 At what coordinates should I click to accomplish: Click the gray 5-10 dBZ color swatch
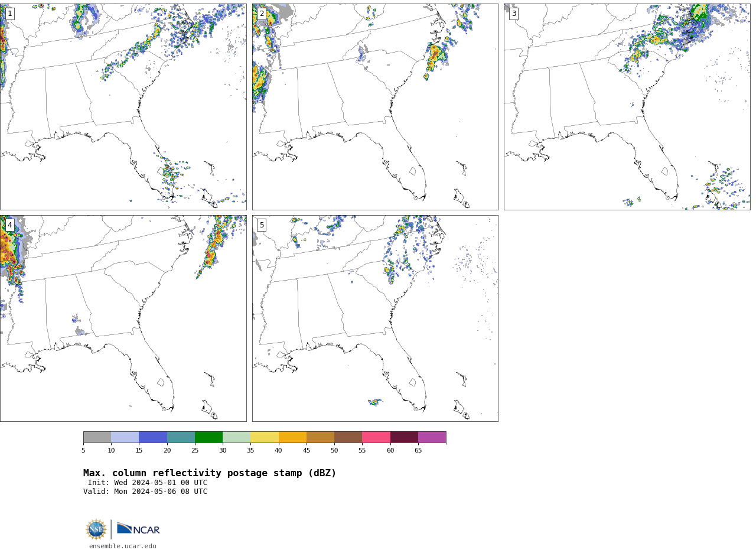(x=97, y=437)
